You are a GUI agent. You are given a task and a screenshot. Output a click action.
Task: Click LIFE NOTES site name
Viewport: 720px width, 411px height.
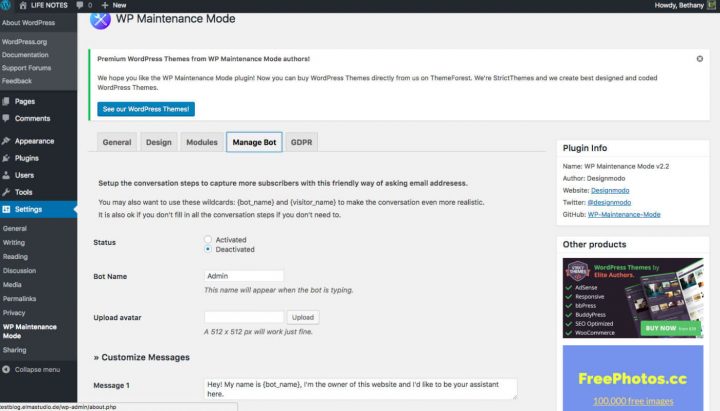pos(49,5)
